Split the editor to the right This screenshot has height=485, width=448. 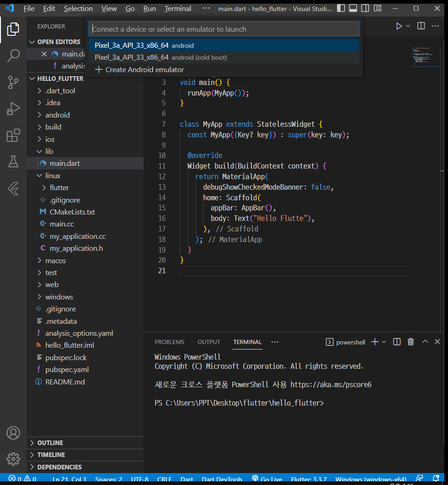tap(421, 26)
